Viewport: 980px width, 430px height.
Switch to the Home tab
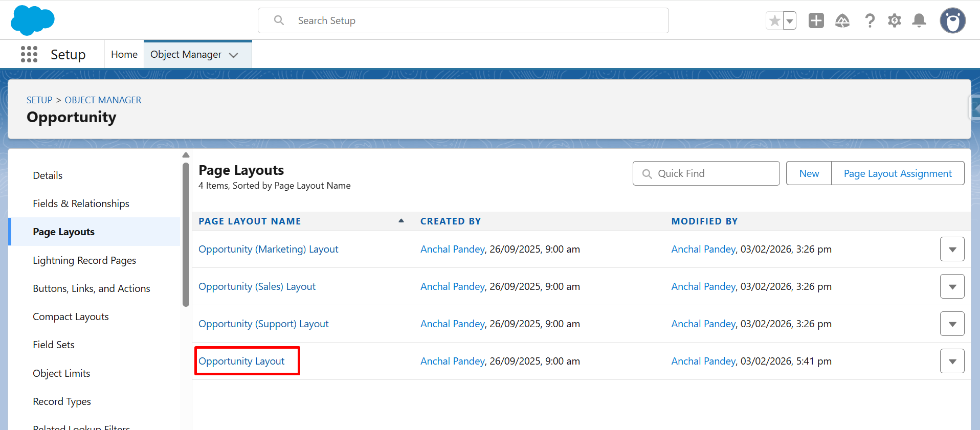click(x=124, y=54)
